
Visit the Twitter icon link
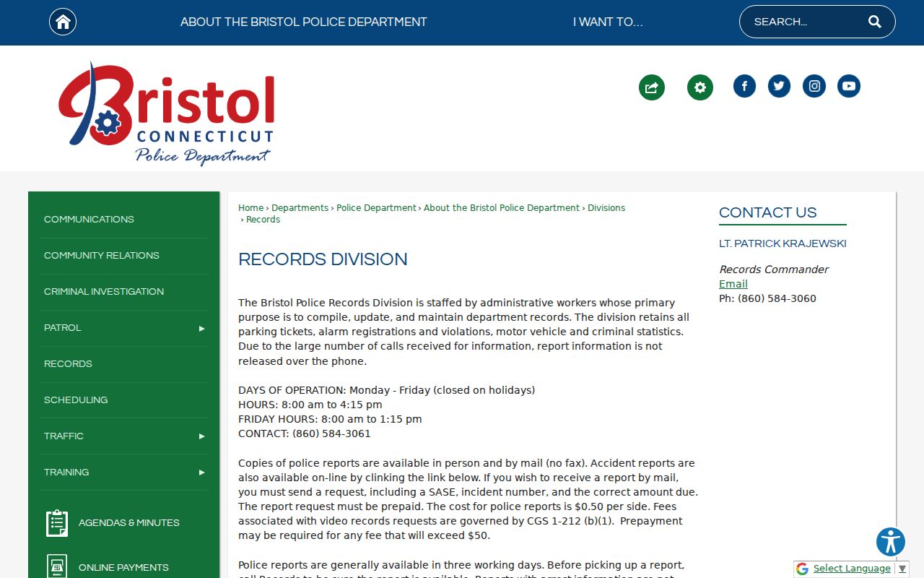779,86
